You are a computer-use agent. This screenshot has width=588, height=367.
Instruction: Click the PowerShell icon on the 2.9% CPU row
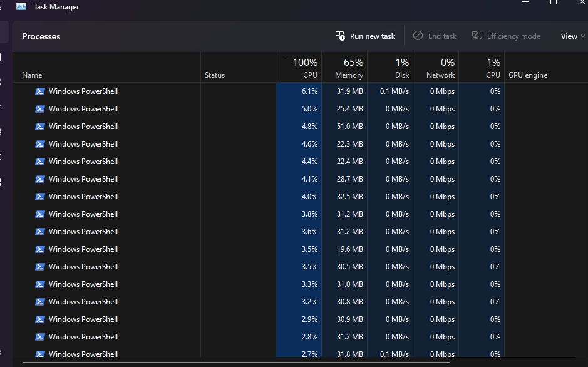pyautogui.click(x=40, y=319)
